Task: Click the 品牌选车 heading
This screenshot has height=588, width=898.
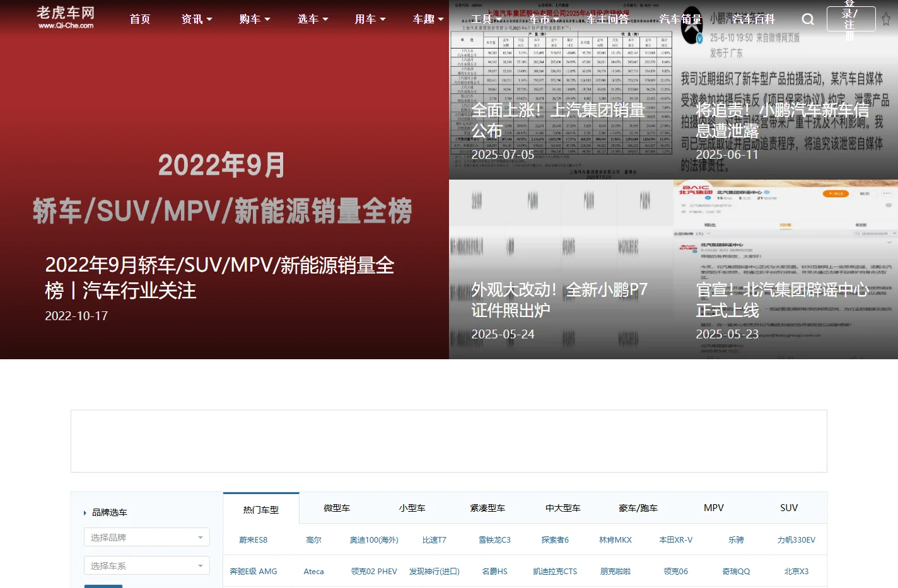Action: [x=110, y=512]
